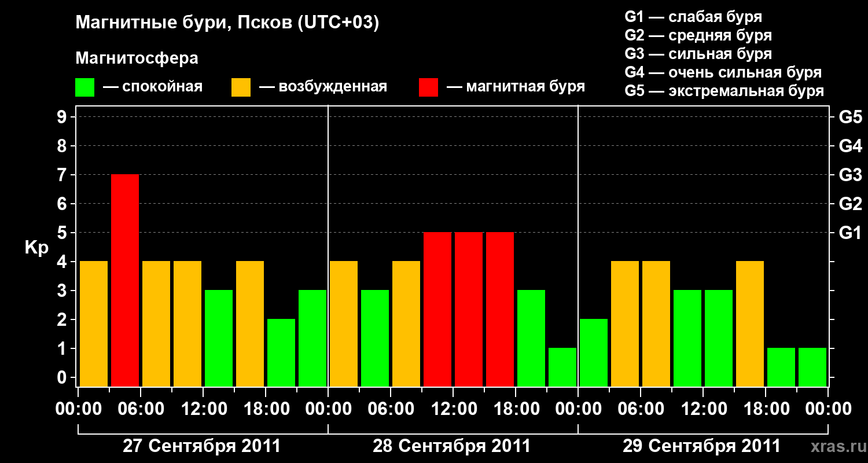Select the Kp 2 green bar on 29 September
Image resolution: width=868 pixels, height=463 pixels.
click(594, 352)
